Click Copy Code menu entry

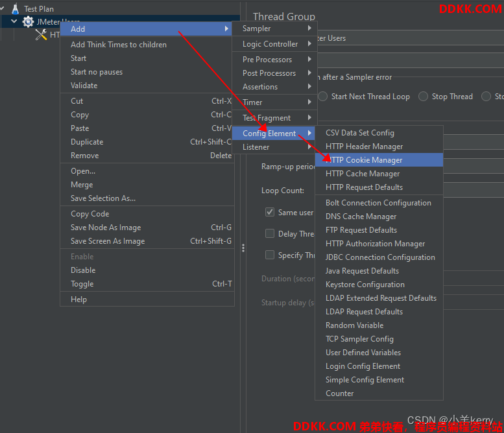pos(147,214)
